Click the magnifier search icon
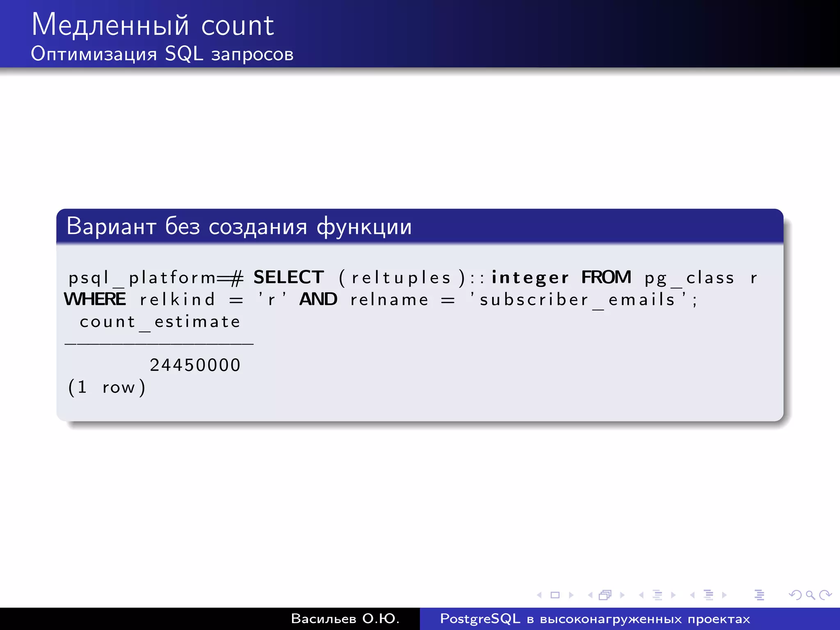This screenshot has height=630, width=840. click(x=810, y=595)
